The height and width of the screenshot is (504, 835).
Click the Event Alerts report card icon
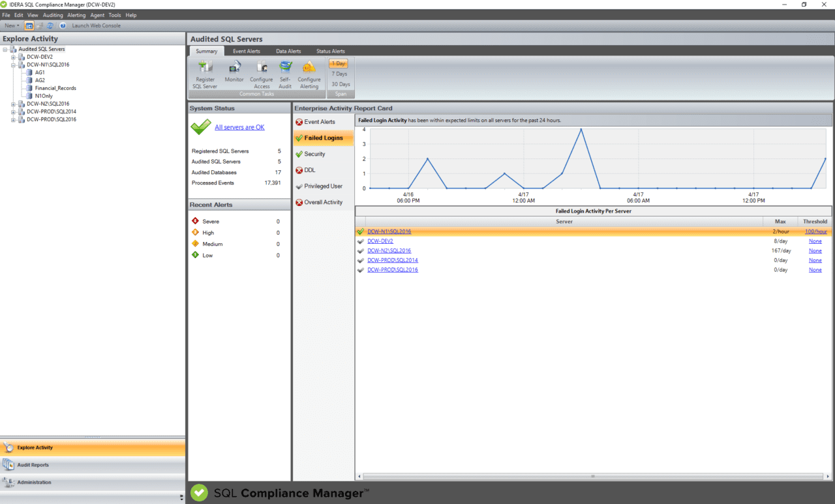pyautogui.click(x=300, y=121)
